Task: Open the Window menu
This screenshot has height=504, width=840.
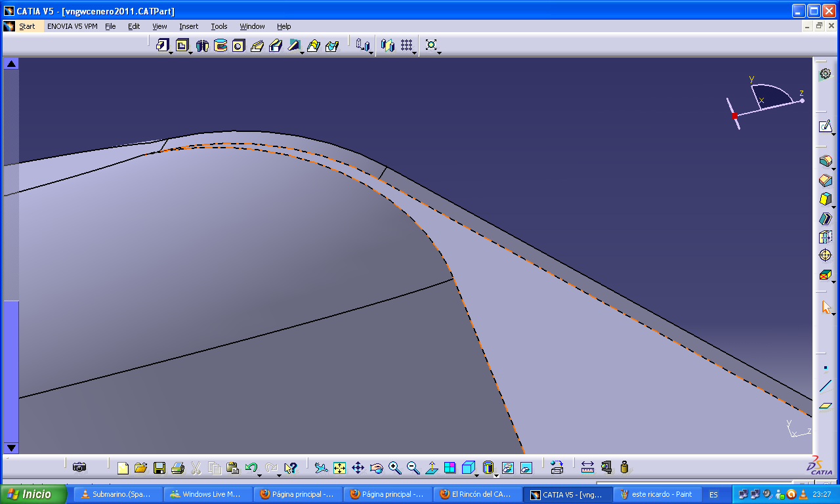Action: click(x=252, y=26)
